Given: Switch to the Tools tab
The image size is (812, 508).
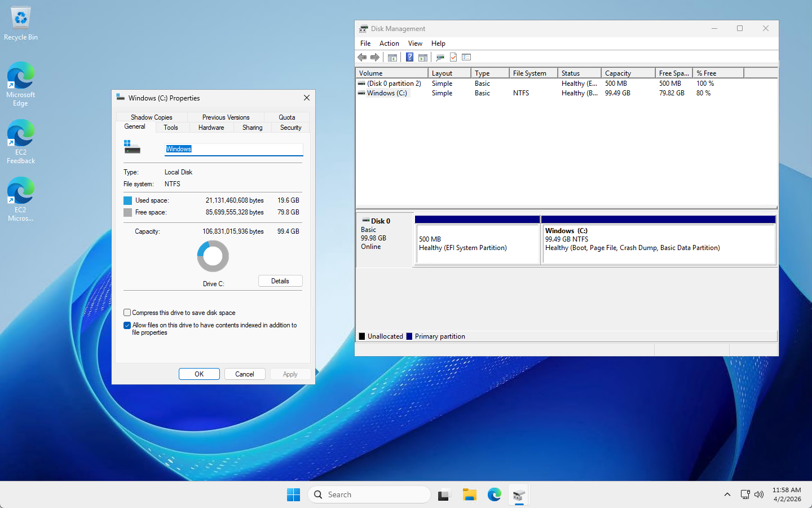Looking at the screenshot, I should pos(171,128).
